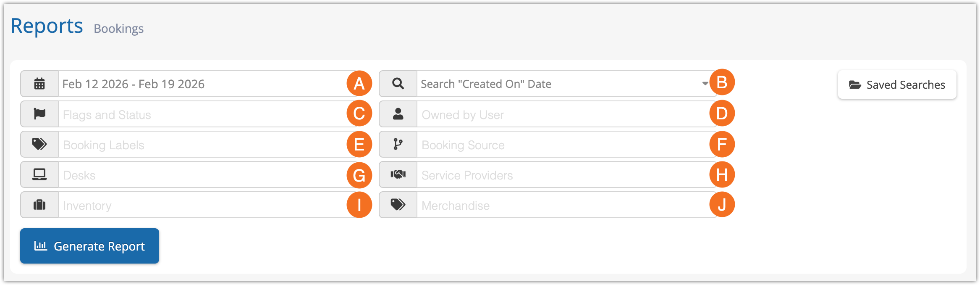Click into the Owned by User field
Viewport: 980px width, 285px height.
[563, 114]
